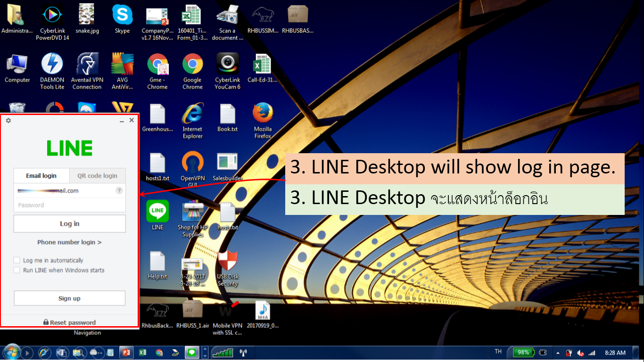Expand hidden system tray icons
The height and width of the screenshot is (362, 644).
[x=557, y=352]
